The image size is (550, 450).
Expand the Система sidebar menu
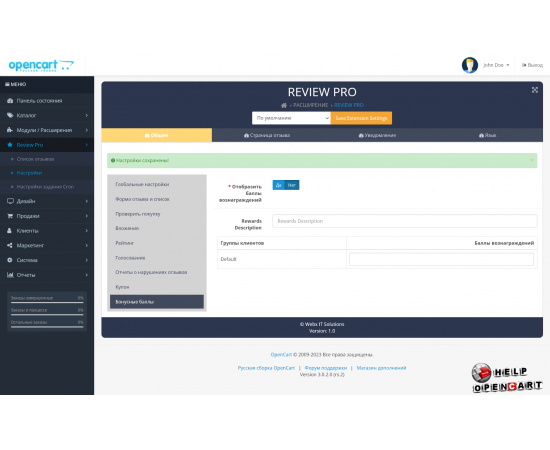point(47,260)
